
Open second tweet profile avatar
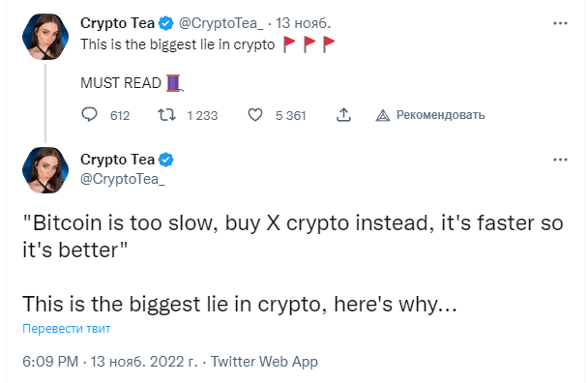click(x=45, y=170)
